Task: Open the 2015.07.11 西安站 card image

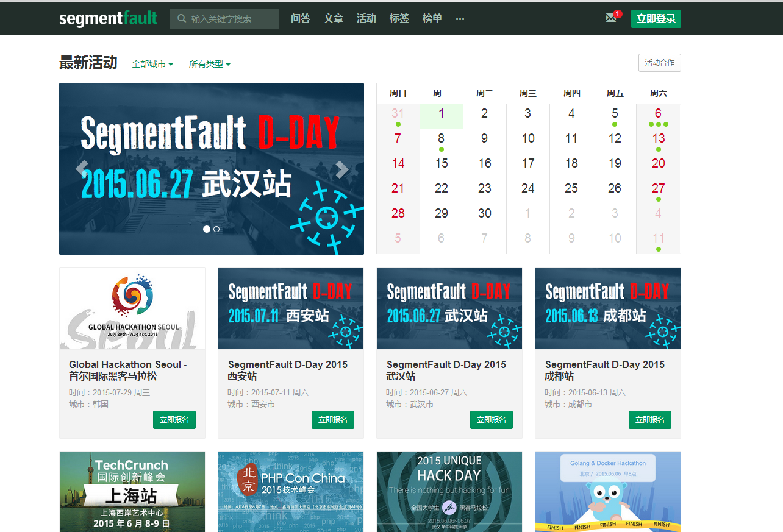Action: (291, 308)
